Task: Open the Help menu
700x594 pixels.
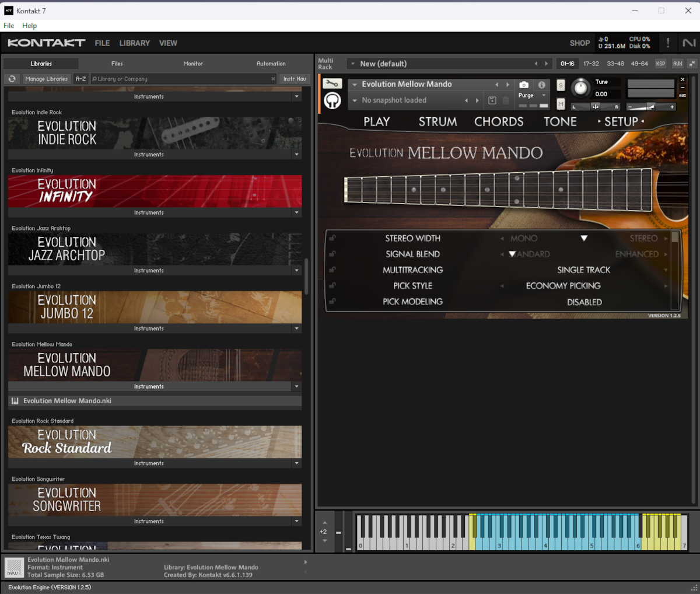Action: click(x=29, y=26)
